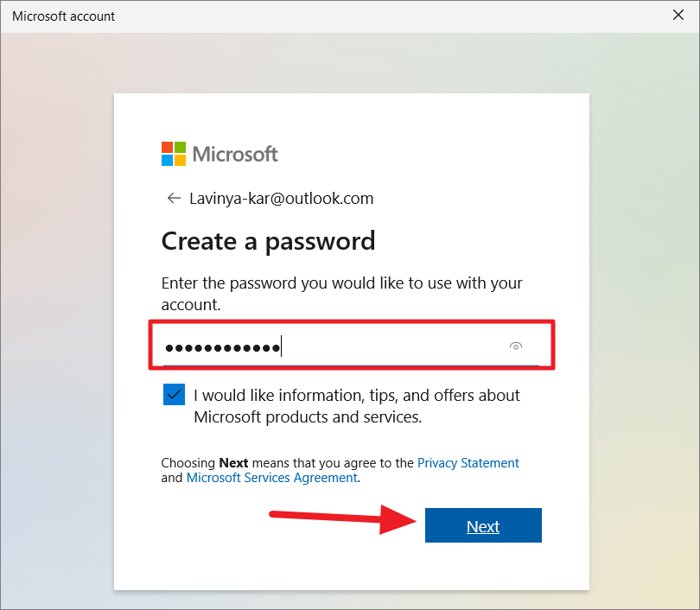Uncheck the information and offers checkbox

tap(174, 395)
